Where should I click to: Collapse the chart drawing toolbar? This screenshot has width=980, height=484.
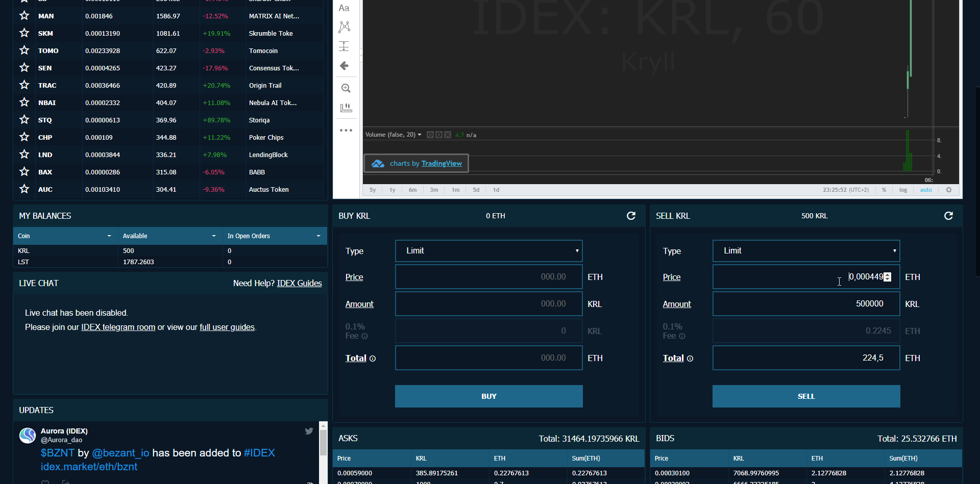[x=361, y=55]
